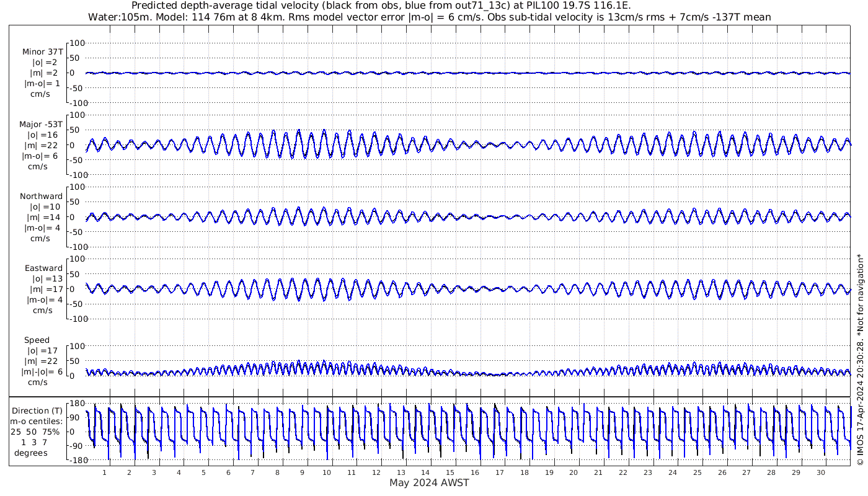This screenshot has width=868, height=496.
Task: Click the 'Speed' panel label
Action: tap(37, 340)
